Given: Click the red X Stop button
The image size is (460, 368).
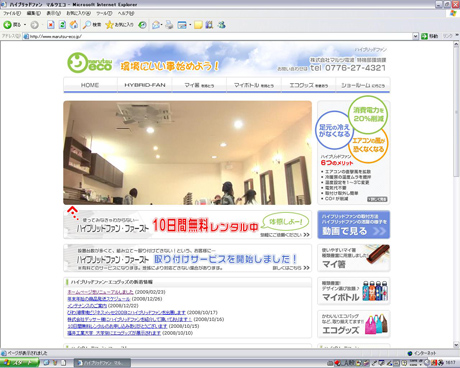Looking at the screenshot, I should (x=50, y=25).
